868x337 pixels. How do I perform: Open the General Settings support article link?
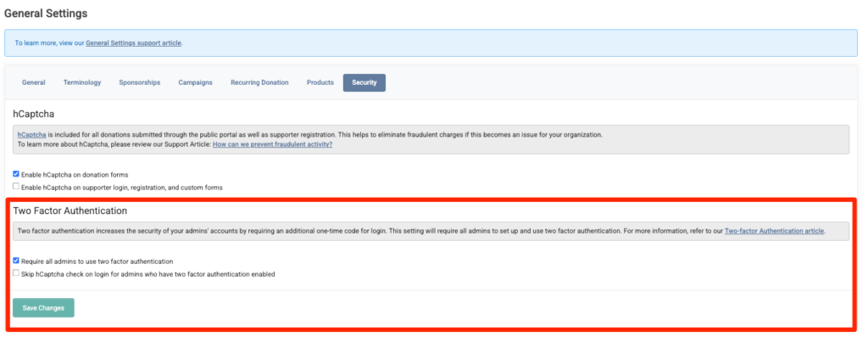coord(133,42)
